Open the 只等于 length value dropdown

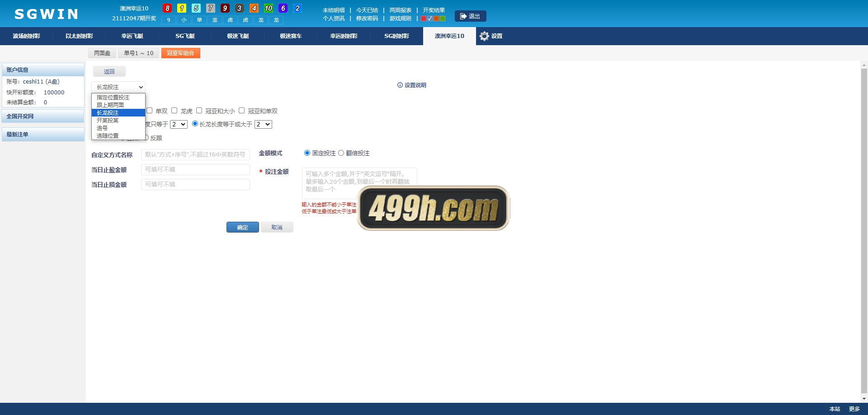pyautogui.click(x=179, y=124)
